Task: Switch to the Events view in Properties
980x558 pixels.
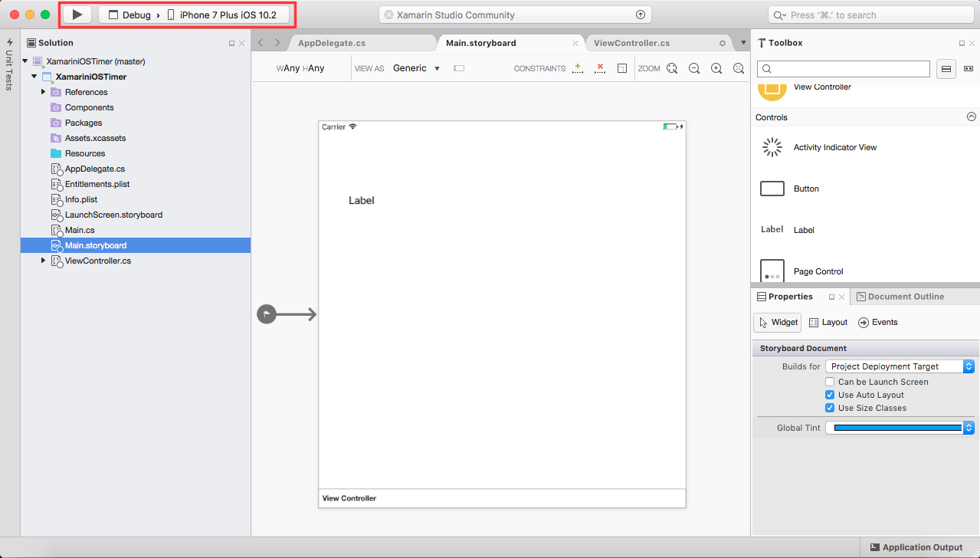Action: pyautogui.click(x=877, y=322)
